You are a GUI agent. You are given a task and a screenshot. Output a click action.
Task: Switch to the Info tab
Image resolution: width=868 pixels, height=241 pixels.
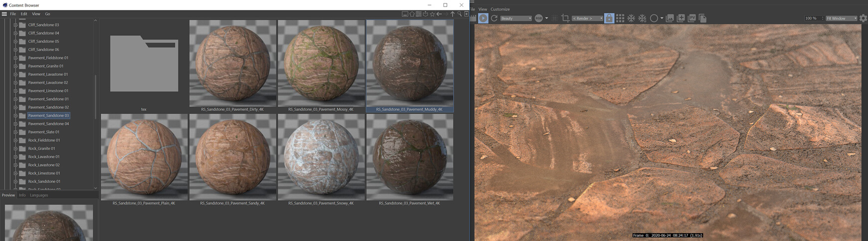coord(22,195)
